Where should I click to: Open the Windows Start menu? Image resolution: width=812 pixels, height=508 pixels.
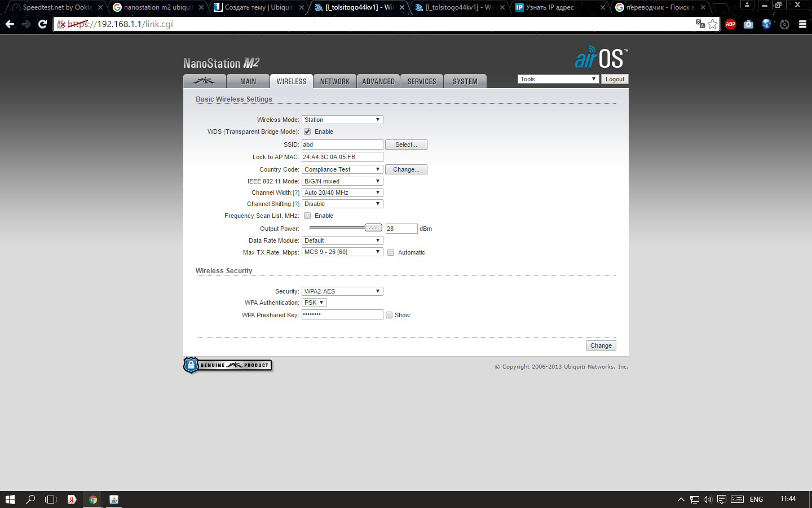[10, 500]
